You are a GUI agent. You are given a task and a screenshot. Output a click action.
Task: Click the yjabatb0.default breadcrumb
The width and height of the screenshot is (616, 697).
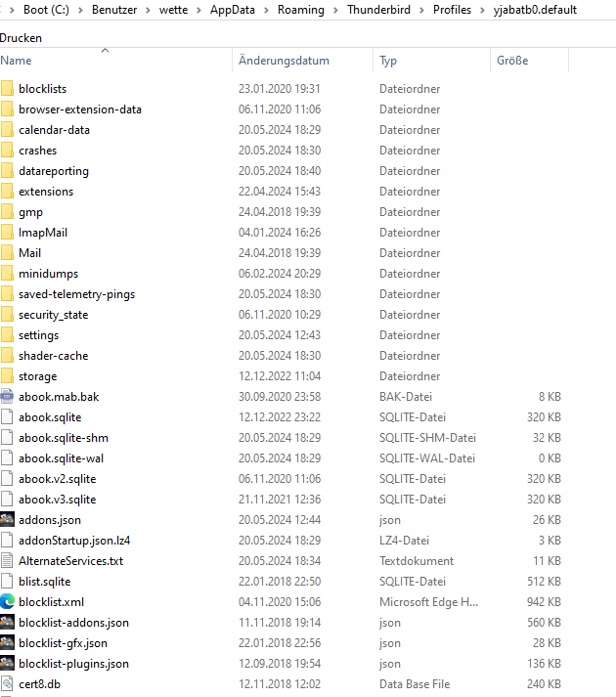coord(535,10)
